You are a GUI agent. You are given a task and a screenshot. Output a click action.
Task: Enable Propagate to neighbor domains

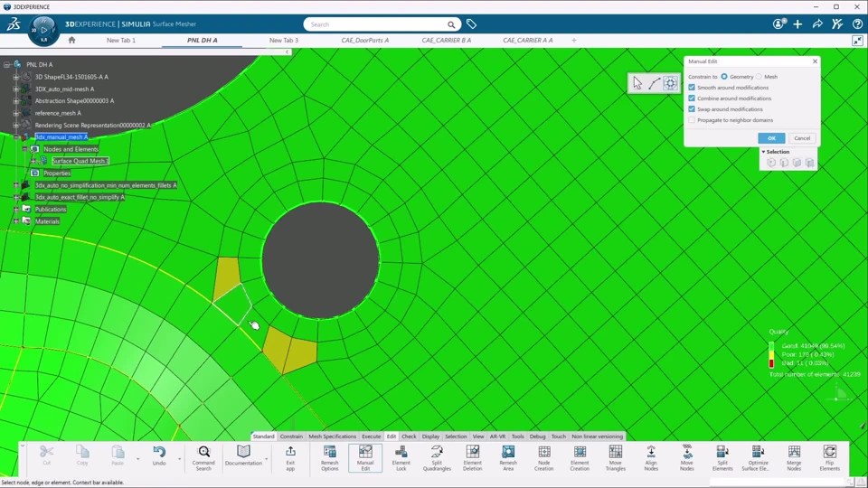tap(692, 119)
